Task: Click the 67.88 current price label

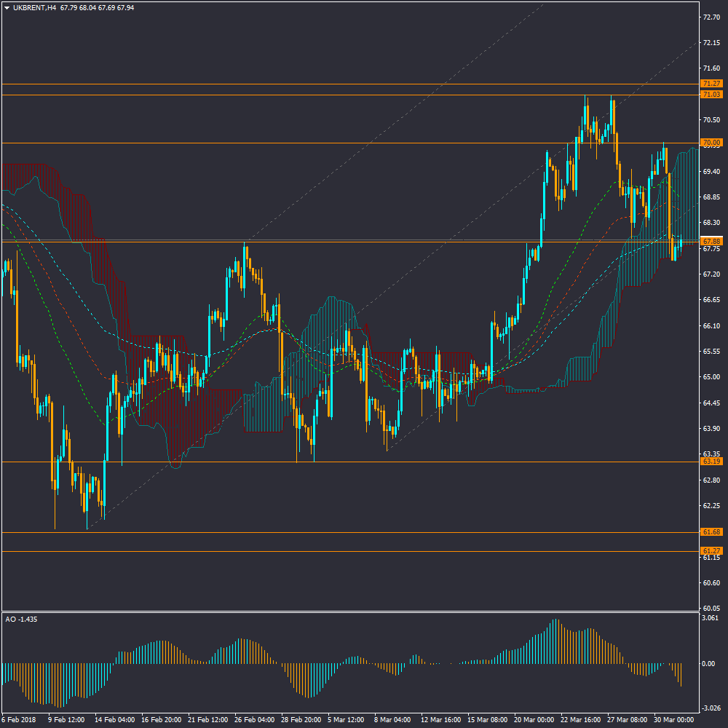Action: [711, 241]
